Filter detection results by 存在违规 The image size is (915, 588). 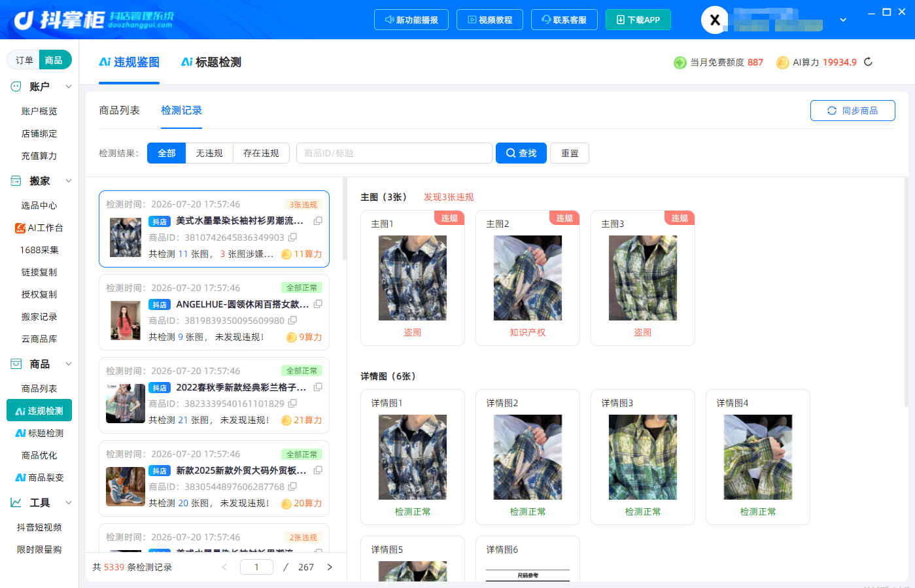coord(261,153)
